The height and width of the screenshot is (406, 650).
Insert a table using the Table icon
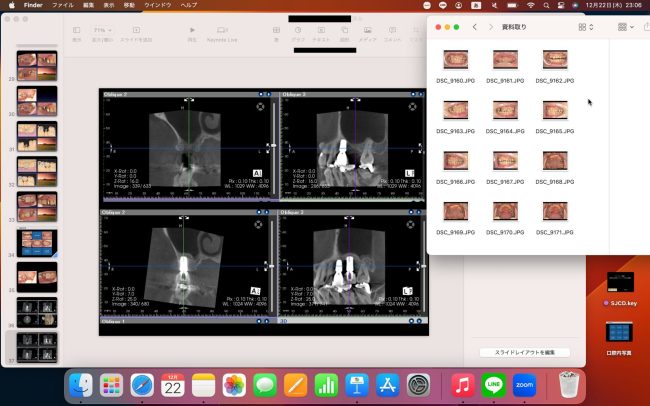(277, 31)
